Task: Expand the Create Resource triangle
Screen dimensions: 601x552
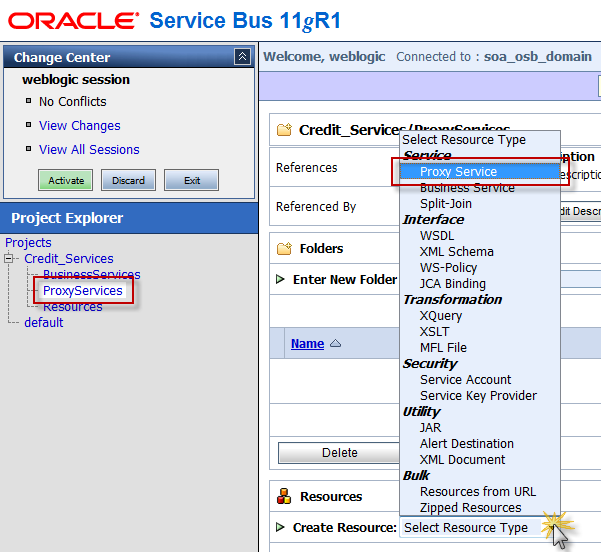Action: click(x=280, y=527)
